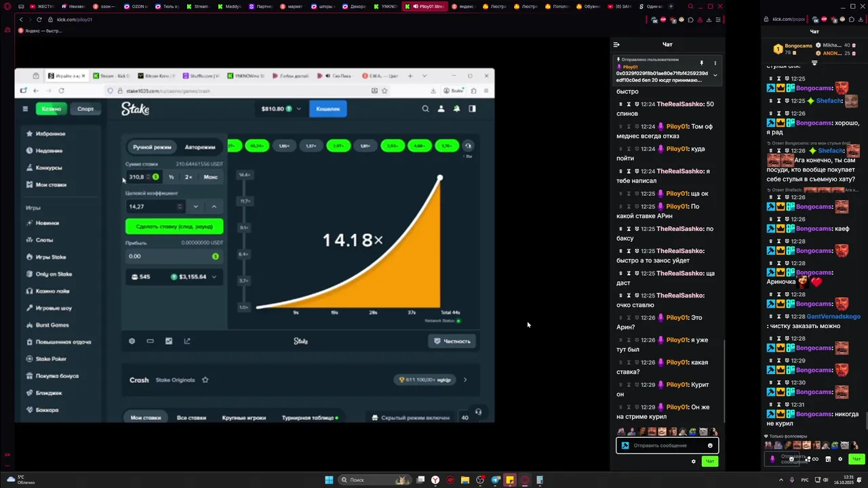This screenshot has height=488, width=868.
Task: Open File Explorer on taskbar
Action: 465,480
